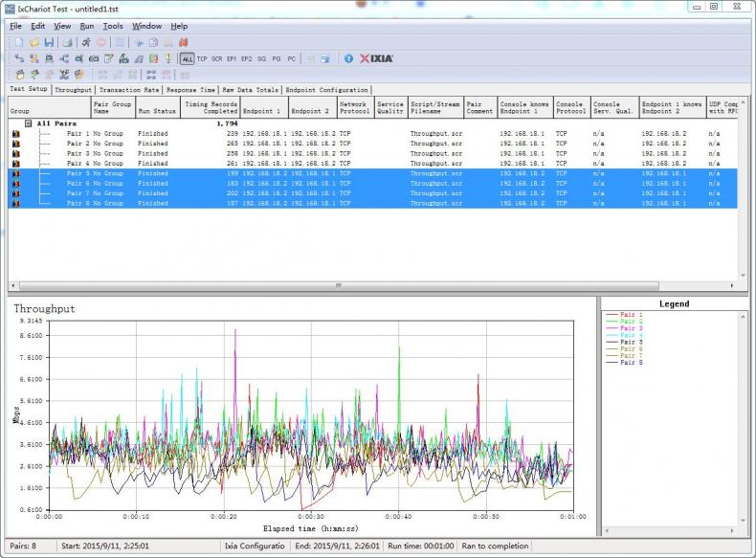The height and width of the screenshot is (558, 756).
Task: Select Pair 3 in the Legend
Action: (624, 328)
